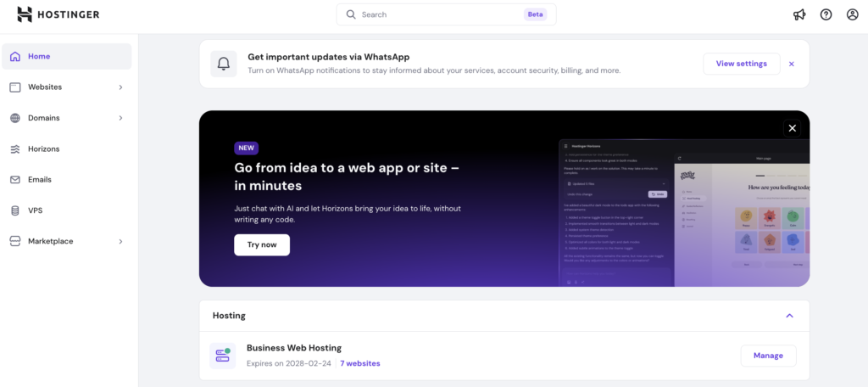Expand the Marketplace submenu chevron
Image resolution: width=868 pixels, height=387 pixels.
120,241
